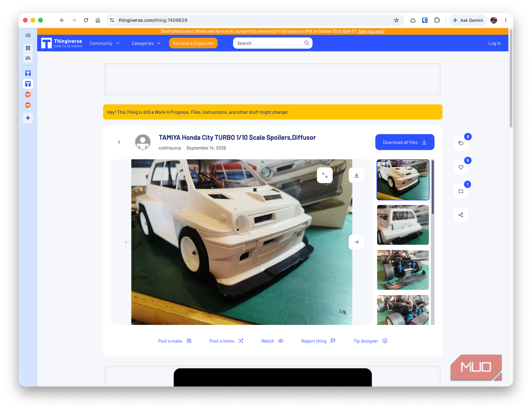Open Ask Gemini assistant
Image resolution: width=532 pixels, height=411 pixels.
468,20
